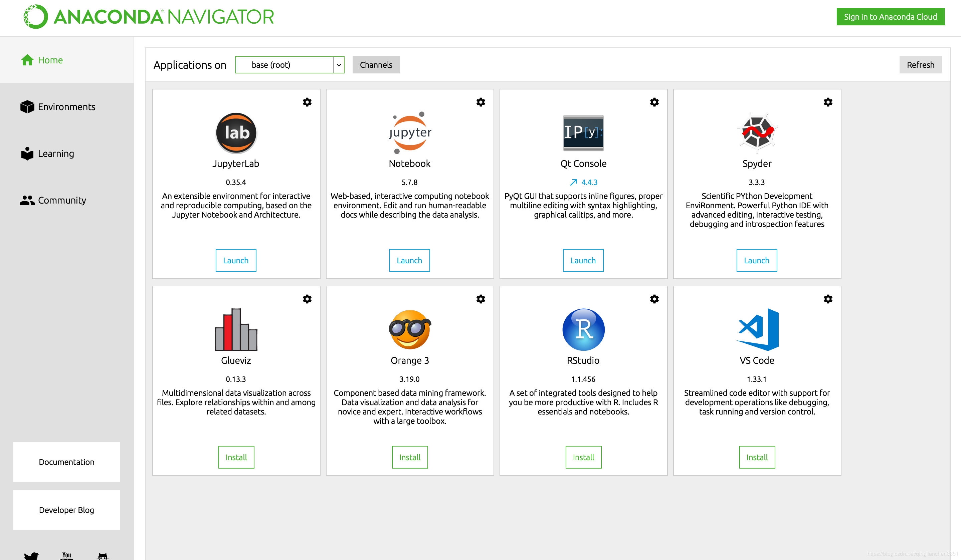Viewport: 961px width, 560px height.
Task: Launch Qt Console
Action: point(583,260)
